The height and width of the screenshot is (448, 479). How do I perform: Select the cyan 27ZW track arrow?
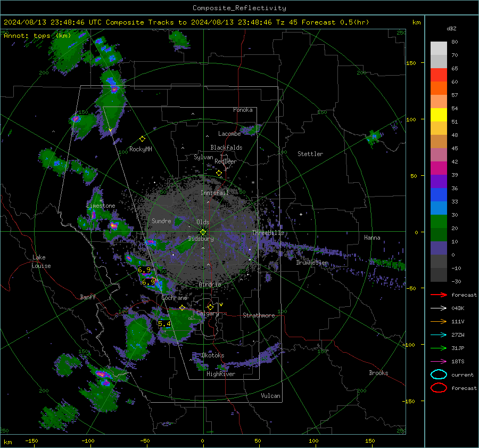[439, 335]
